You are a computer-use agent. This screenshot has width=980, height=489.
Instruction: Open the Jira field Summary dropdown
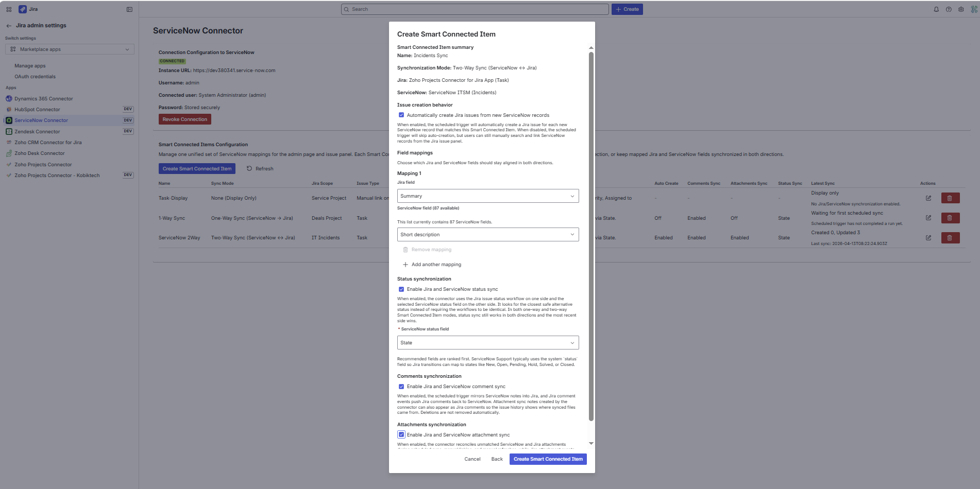[488, 196]
